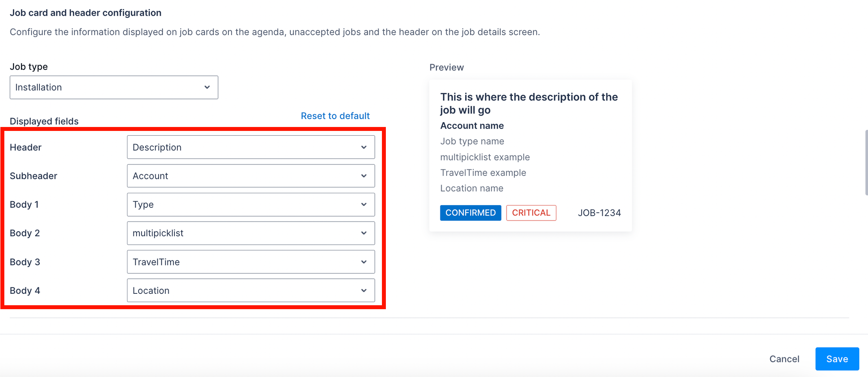The height and width of the screenshot is (377, 868).
Task: Click Account name in the preview card
Action: (x=471, y=125)
